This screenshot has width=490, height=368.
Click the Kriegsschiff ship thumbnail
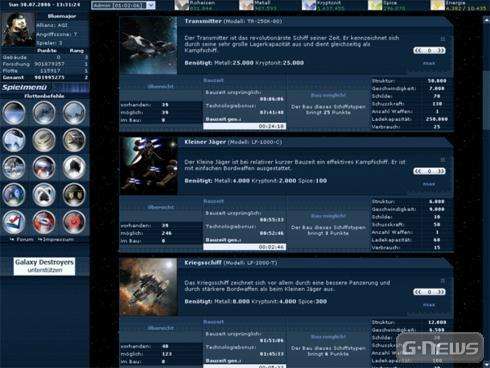click(x=149, y=287)
